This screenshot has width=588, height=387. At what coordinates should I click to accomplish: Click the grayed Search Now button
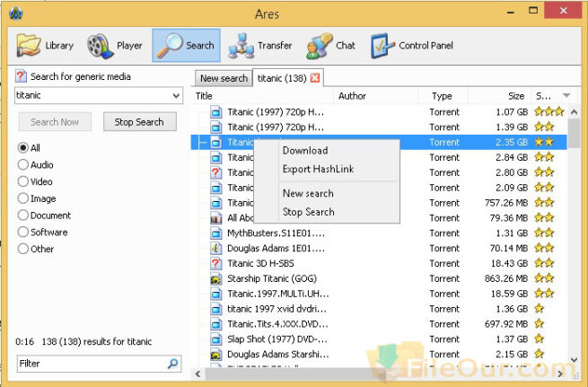coord(55,122)
